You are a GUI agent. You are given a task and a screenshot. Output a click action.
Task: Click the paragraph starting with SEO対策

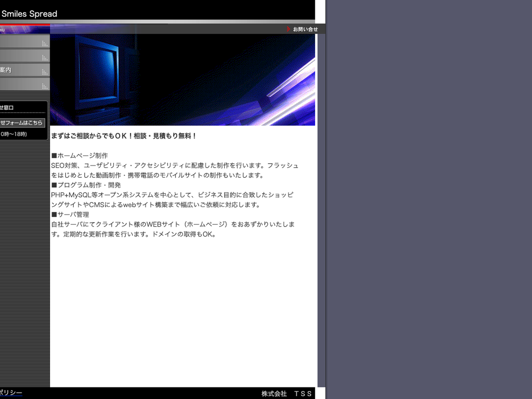[x=175, y=170]
